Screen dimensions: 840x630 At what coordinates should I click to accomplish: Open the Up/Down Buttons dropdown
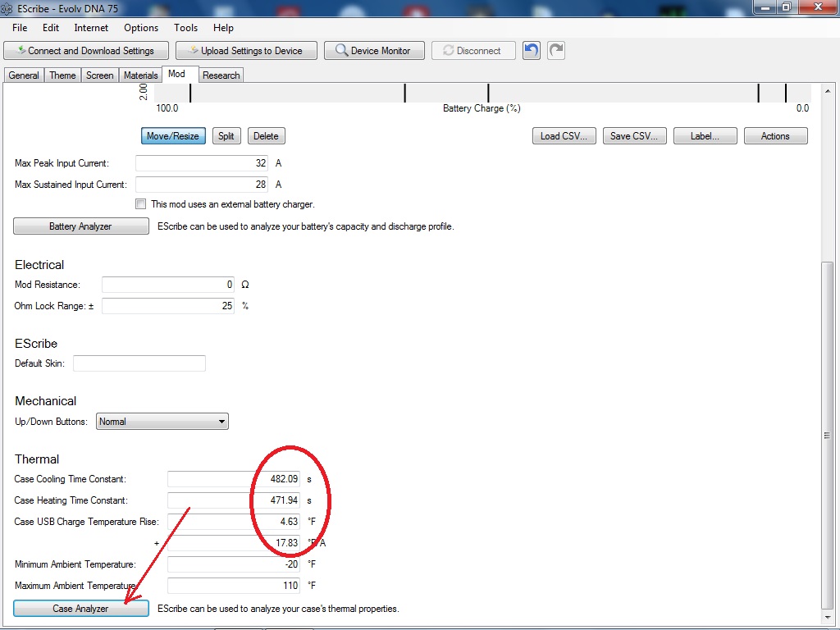point(162,422)
